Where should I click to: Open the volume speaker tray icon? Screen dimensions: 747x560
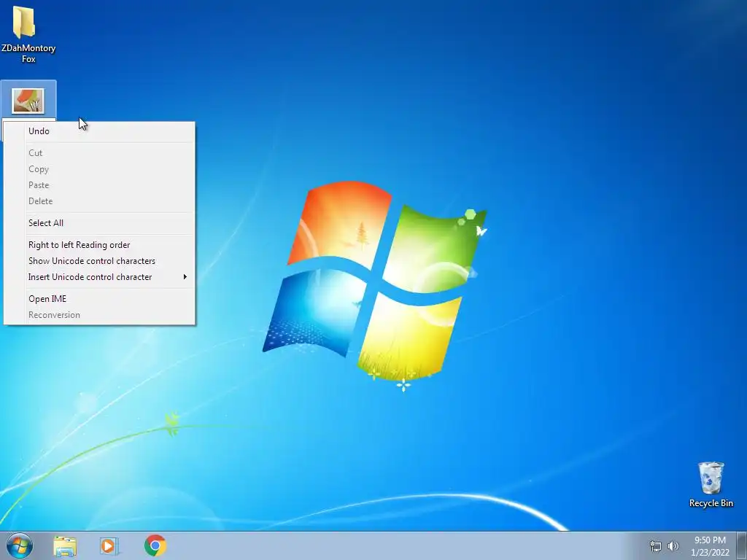tap(673, 546)
